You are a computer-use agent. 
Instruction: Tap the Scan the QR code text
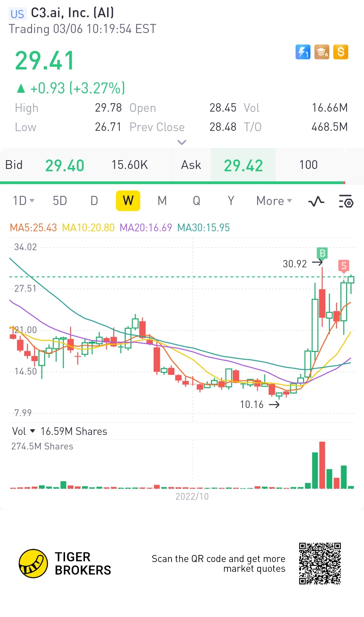pyautogui.click(x=218, y=563)
